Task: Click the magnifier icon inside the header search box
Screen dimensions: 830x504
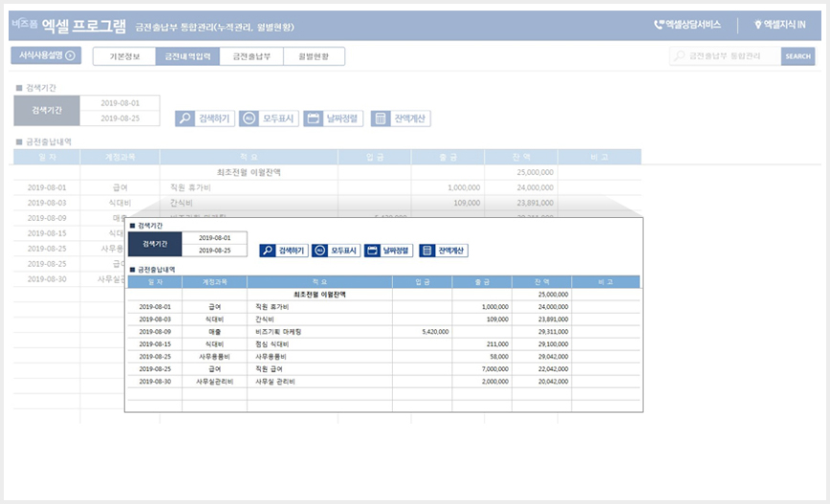Action: [x=679, y=55]
